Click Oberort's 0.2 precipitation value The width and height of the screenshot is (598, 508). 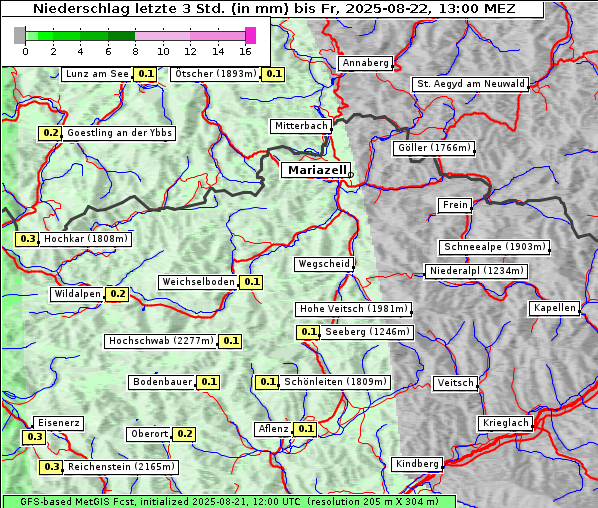pyautogui.click(x=184, y=434)
